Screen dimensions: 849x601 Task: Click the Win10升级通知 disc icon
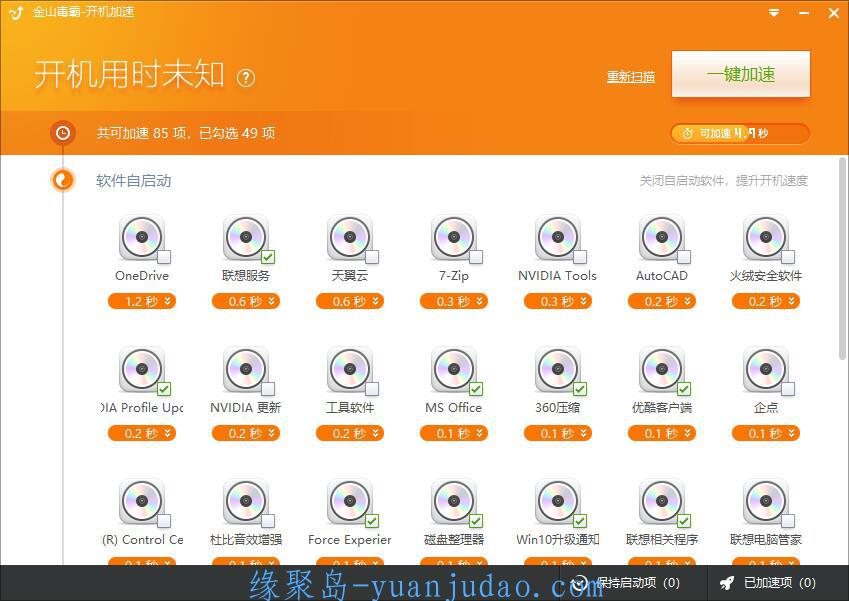tap(558, 501)
